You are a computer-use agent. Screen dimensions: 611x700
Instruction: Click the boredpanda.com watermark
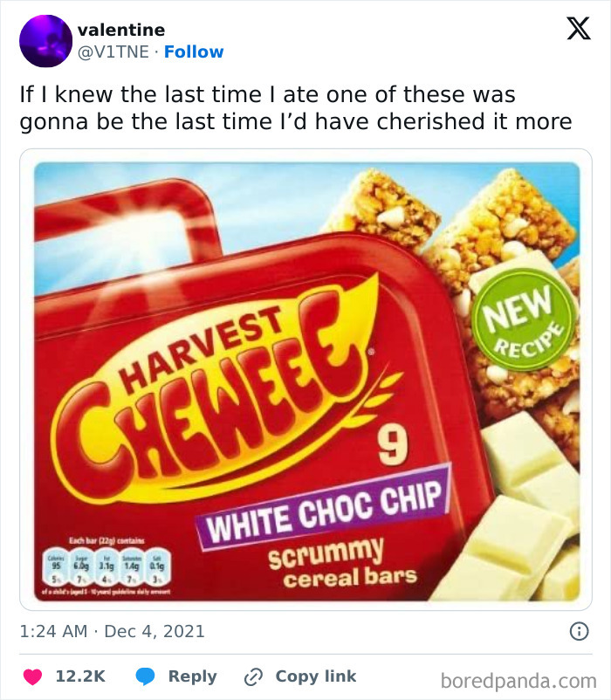point(518,678)
